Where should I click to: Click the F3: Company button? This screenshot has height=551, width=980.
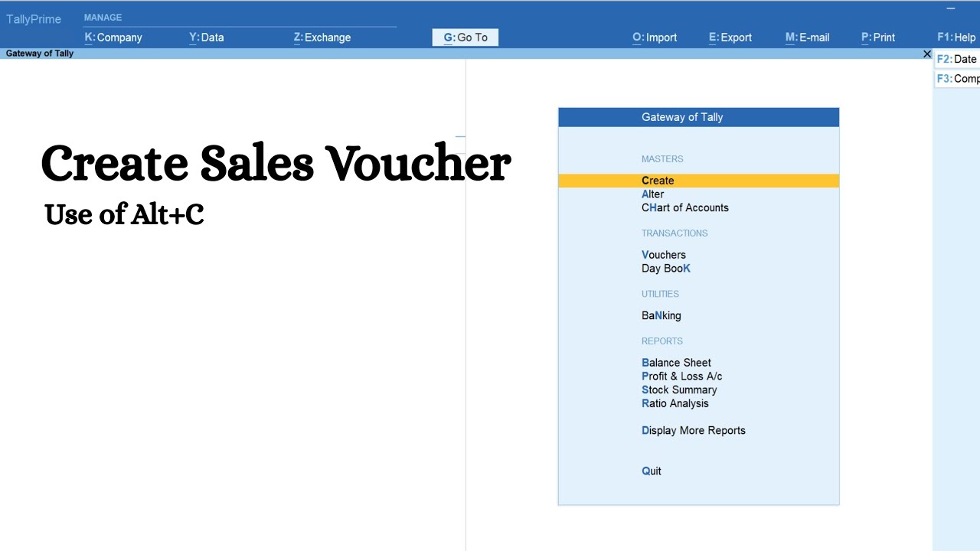pos(957,79)
